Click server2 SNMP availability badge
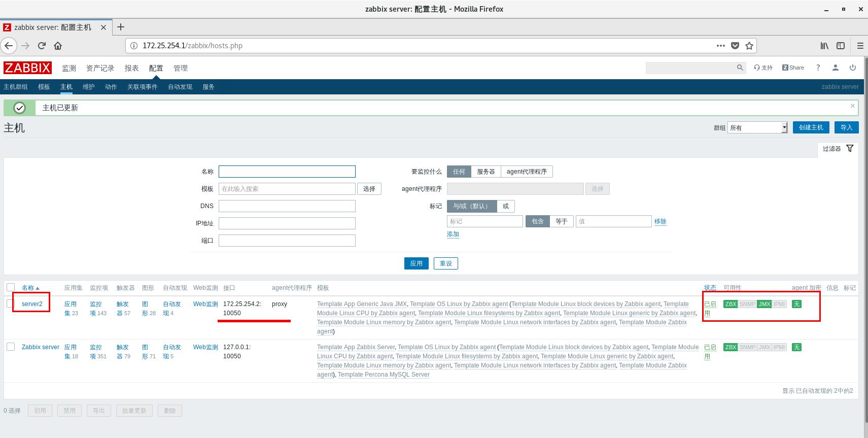Viewport: 868px width, 438px height. [747, 304]
